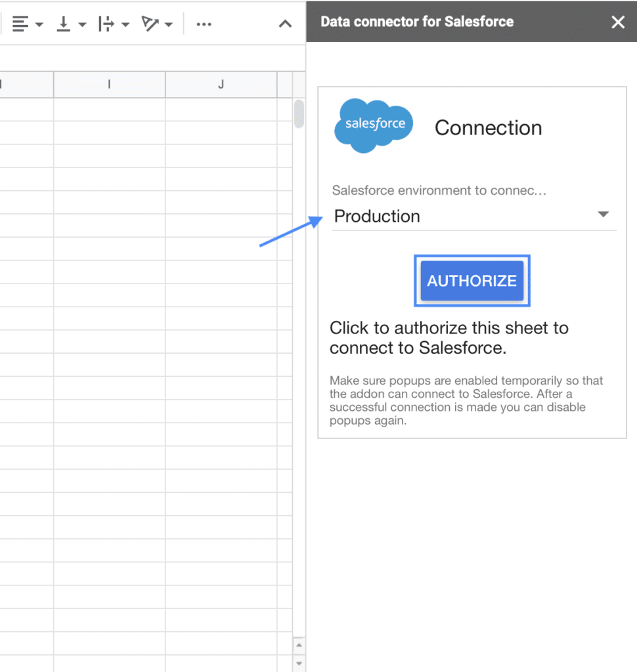
Task: Close the Data connector for Salesforce panel
Action: pos(618,22)
